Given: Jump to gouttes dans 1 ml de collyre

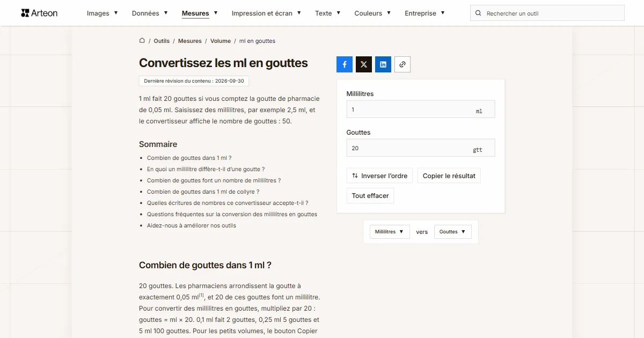Looking at the screenshot, I should pyautogui.click(x=203, y=192).
